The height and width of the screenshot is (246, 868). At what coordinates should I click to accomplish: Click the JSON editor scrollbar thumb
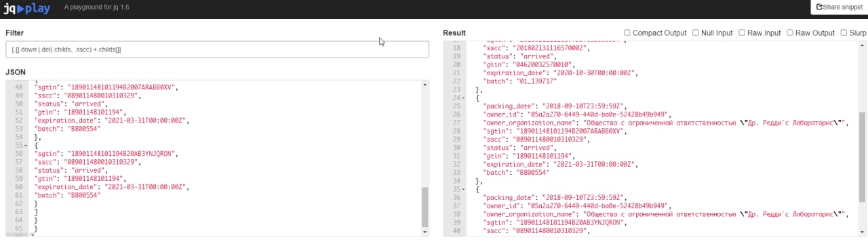[425, 207]
